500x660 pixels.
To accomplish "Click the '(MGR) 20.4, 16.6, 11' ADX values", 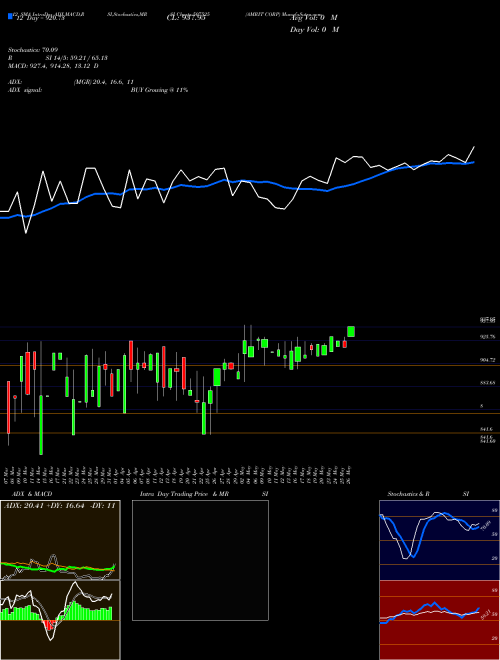I will [x=104, y=82].
